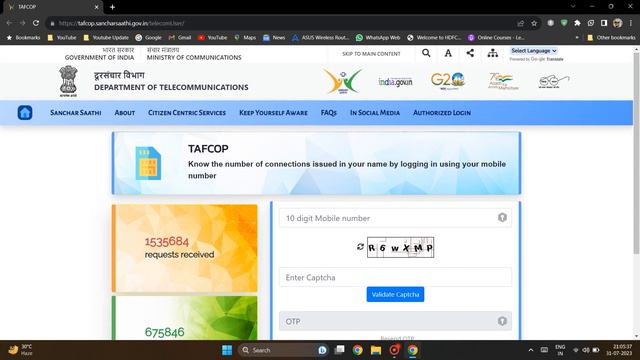
Task: Open the Sanchar Saathi menu item
Action: coord(76,113)
